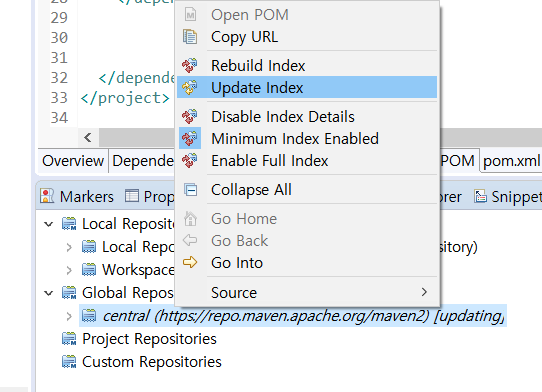
Task: Expand the Local Repository child node
Action: [x=69, y=247]
